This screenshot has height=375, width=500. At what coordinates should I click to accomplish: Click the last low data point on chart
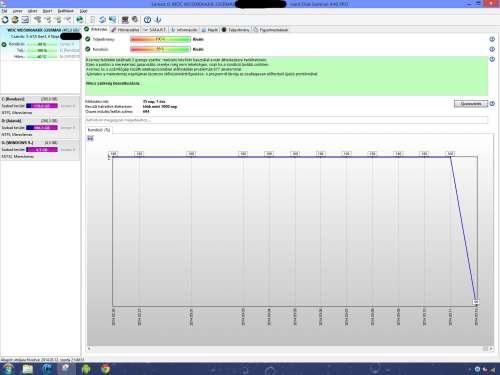pos(476,302)
